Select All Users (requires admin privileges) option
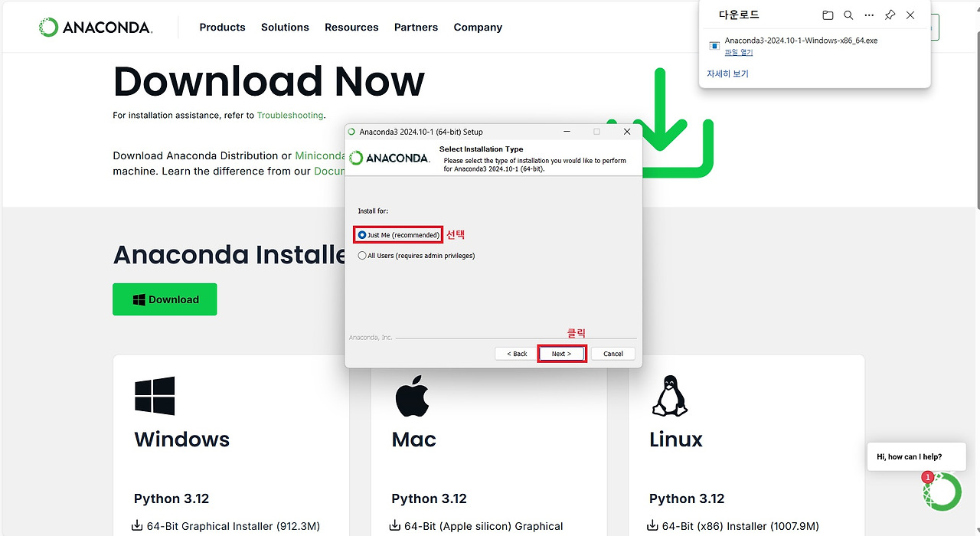Viewport: 980px width, 536px height. [x=416, y=256]
